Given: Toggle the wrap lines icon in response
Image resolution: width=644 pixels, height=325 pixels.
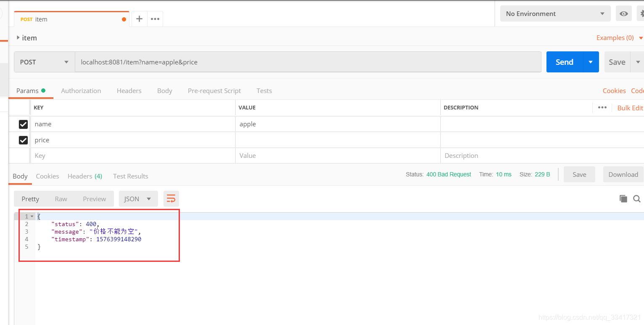Looking at the screenshot, I should pos(171,199).
